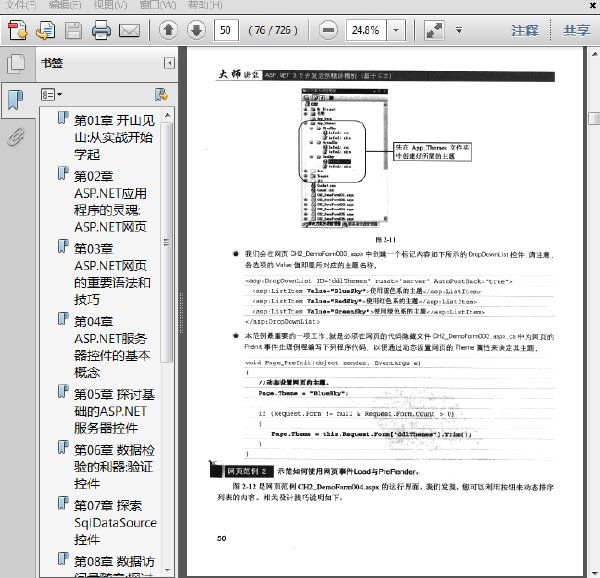Click bookmarks panel scroll up arrow
This screenshot has height=578, width=600.
pos(167,115)
